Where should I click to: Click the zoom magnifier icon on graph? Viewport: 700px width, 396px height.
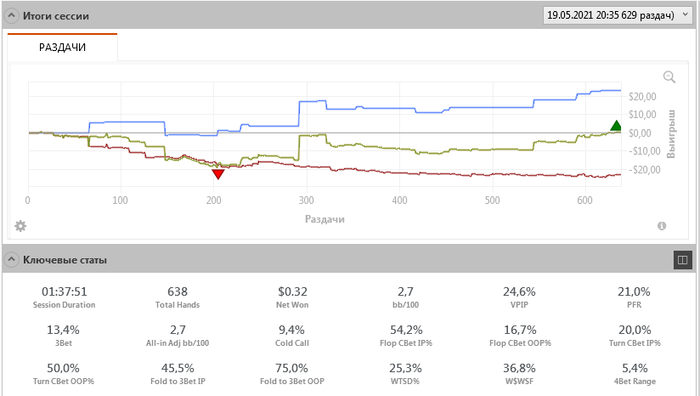tap(669, 77)
